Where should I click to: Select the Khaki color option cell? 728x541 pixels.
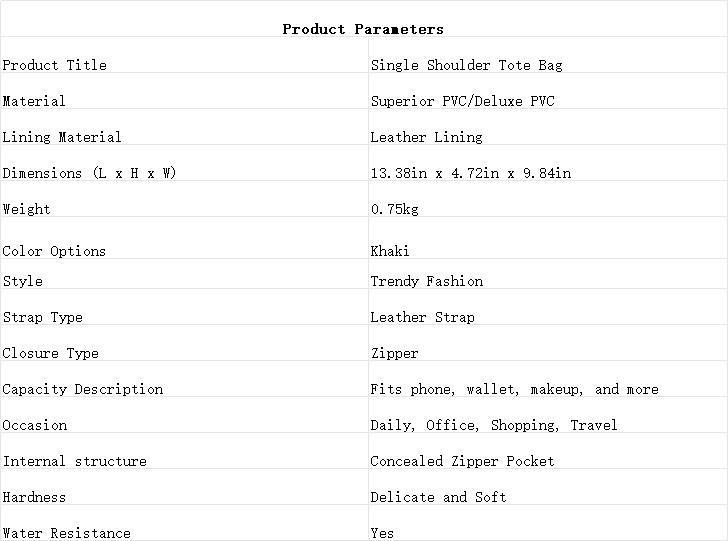click(x=548, y=238)
